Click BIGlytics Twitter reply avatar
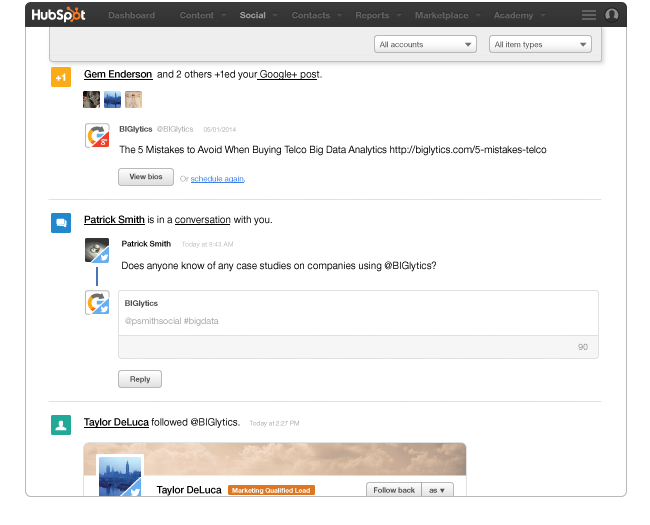The width and height of the screenshot is (650, 525). click(97, 302)
